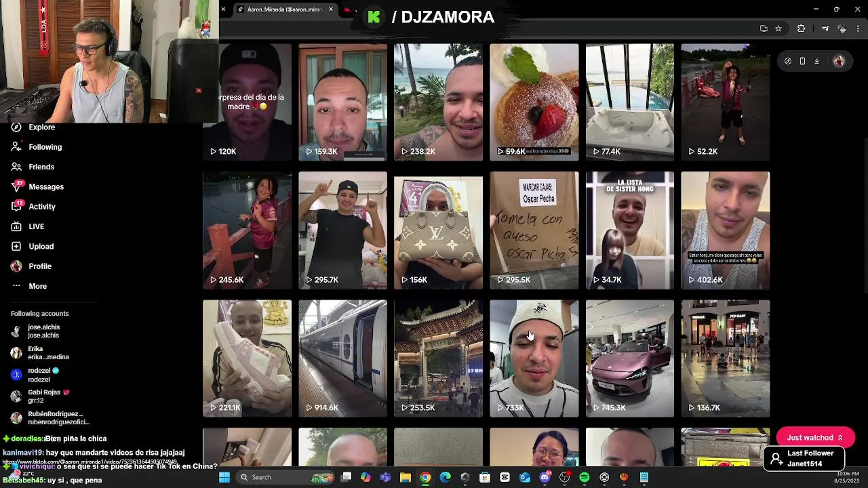Play La Lista de Sister Hong video

pos(630,230)
